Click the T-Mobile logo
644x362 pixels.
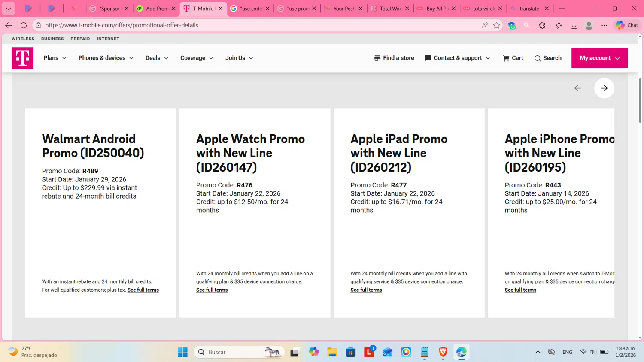pos(23,58)
